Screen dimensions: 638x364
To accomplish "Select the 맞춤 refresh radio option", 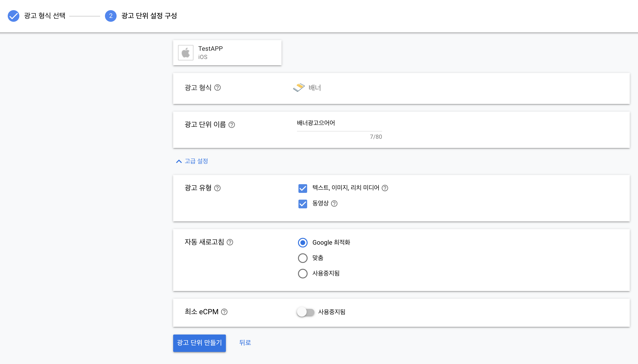I will point(303,258).
